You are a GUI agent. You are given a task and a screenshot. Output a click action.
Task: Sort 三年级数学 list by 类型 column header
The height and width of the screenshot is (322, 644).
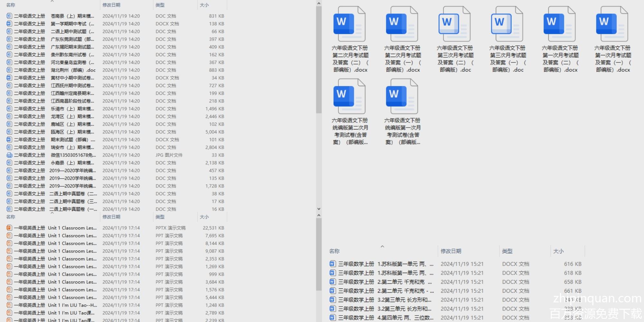click(507, 251)
